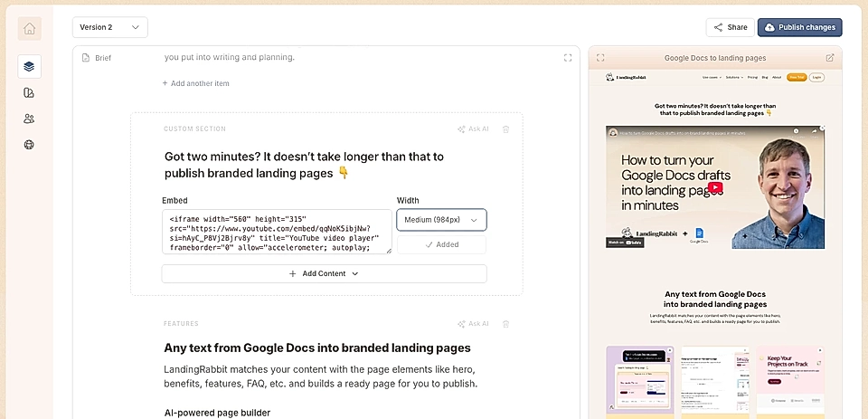Expand the Add Content menu

[324, 273]
